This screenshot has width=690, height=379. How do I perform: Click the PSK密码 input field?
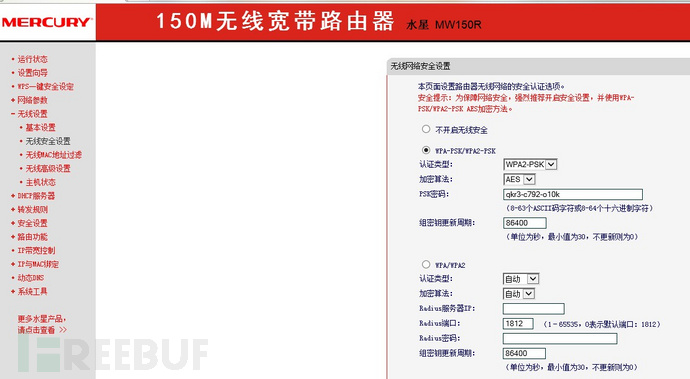tap(573, 194)
